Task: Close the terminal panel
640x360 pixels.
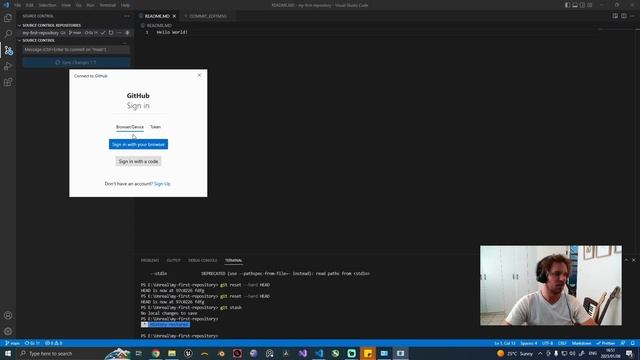Action: point(634,260)
